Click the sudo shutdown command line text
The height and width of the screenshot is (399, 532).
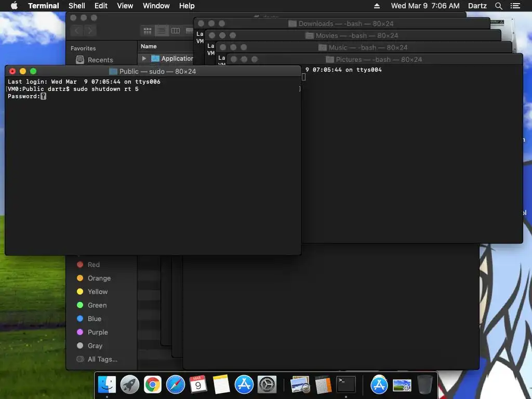106,89
